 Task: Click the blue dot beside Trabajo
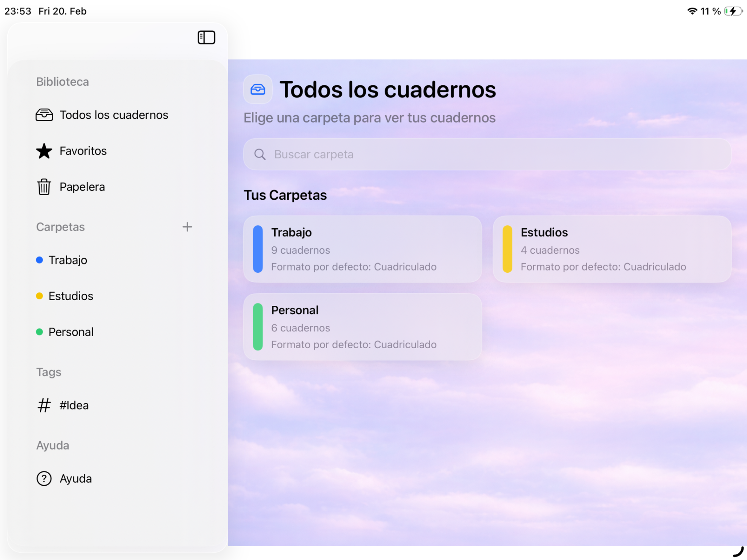pyautogui.click(x=40, y=260)
